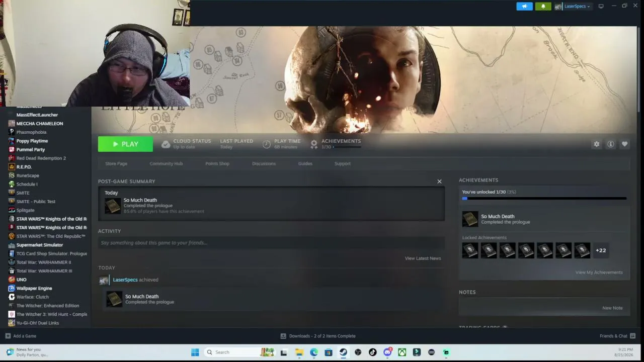The width and height of the screenshot is (644, 362).
Task: Click the Warface: Clutch icon in library
Action: click(x=12, y=297)
